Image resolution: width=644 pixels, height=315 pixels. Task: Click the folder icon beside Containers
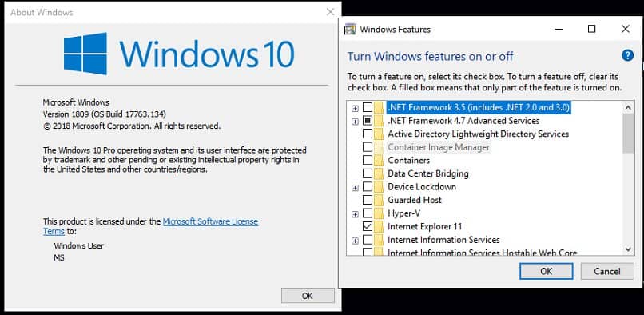coord(379,160)
